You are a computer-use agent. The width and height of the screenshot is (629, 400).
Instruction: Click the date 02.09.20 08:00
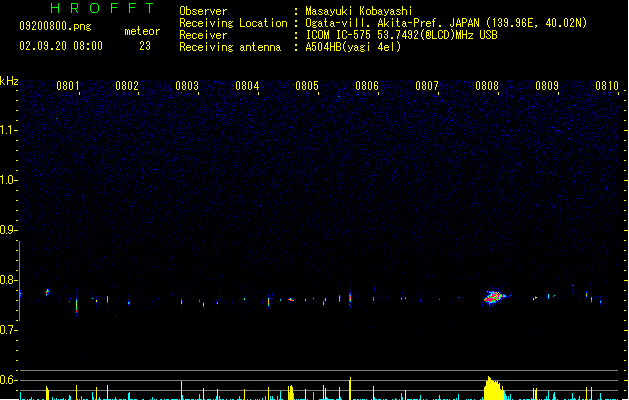coord(61,46)
